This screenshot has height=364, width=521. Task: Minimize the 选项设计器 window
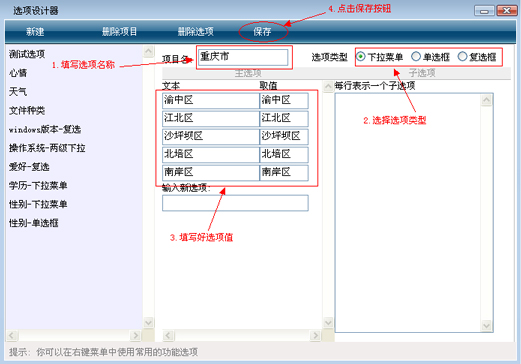484,11
